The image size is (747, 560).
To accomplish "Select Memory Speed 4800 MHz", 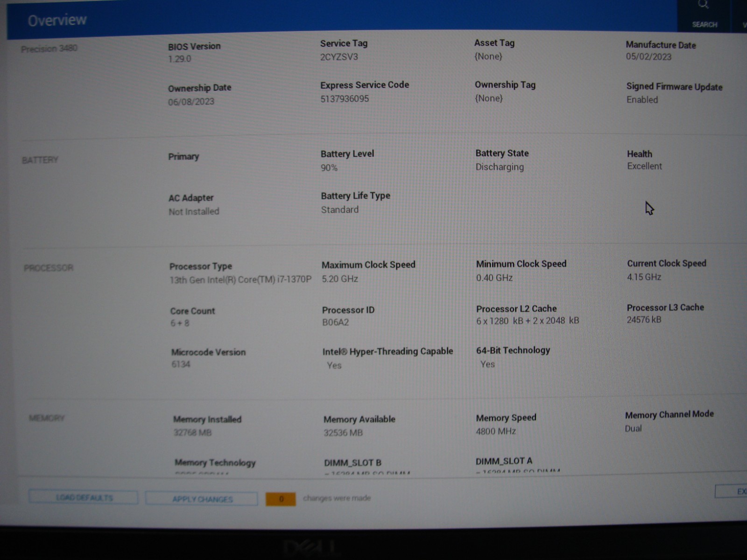I will click(x=496, y=431).
